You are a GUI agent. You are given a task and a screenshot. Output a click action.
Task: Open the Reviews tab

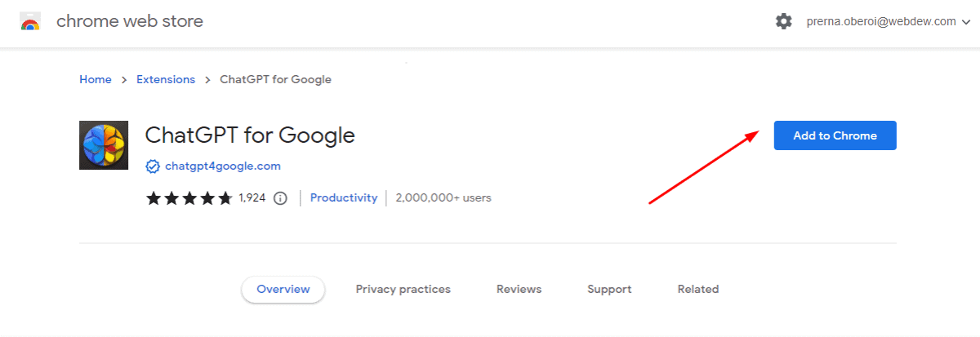click(x=519, y=289)
